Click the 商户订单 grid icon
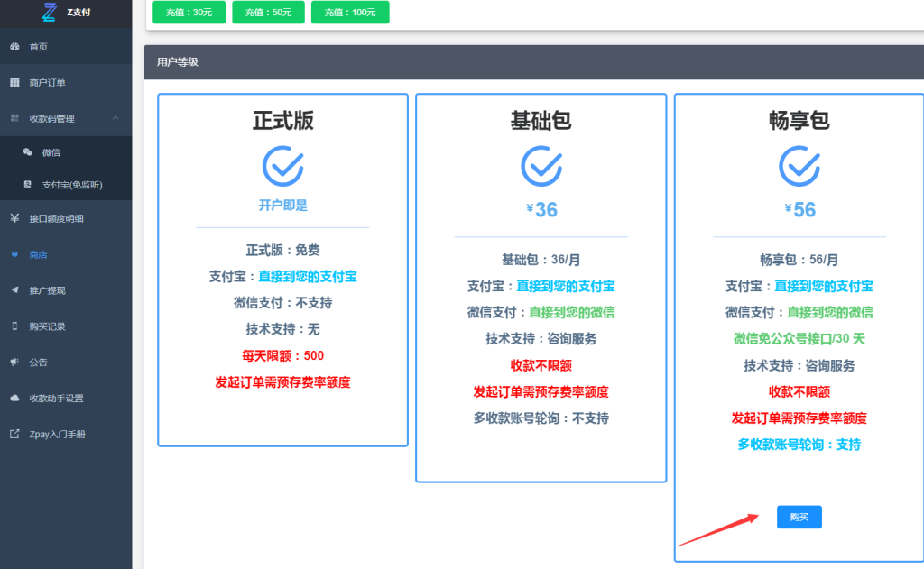924x569 pixels. point(13,82)
